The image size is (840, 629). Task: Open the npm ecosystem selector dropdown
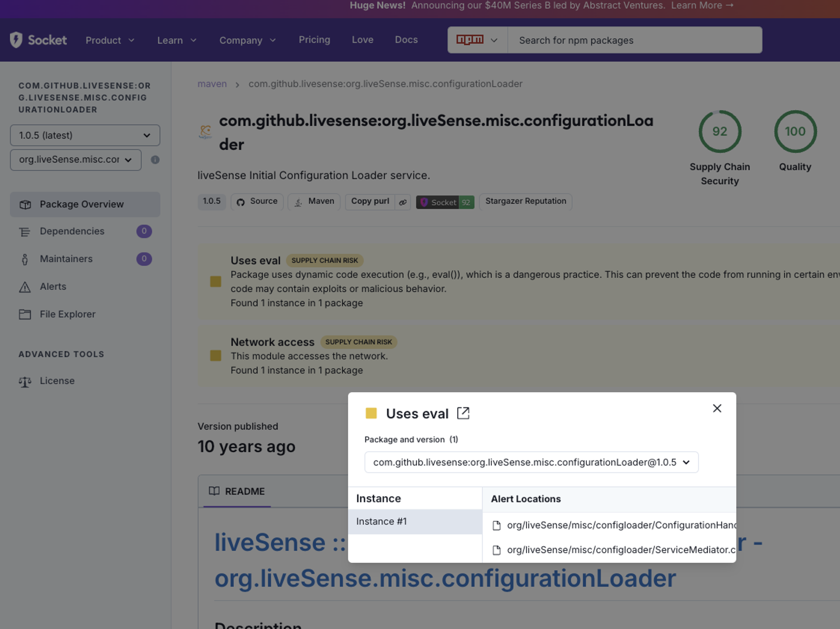point(477,40)
